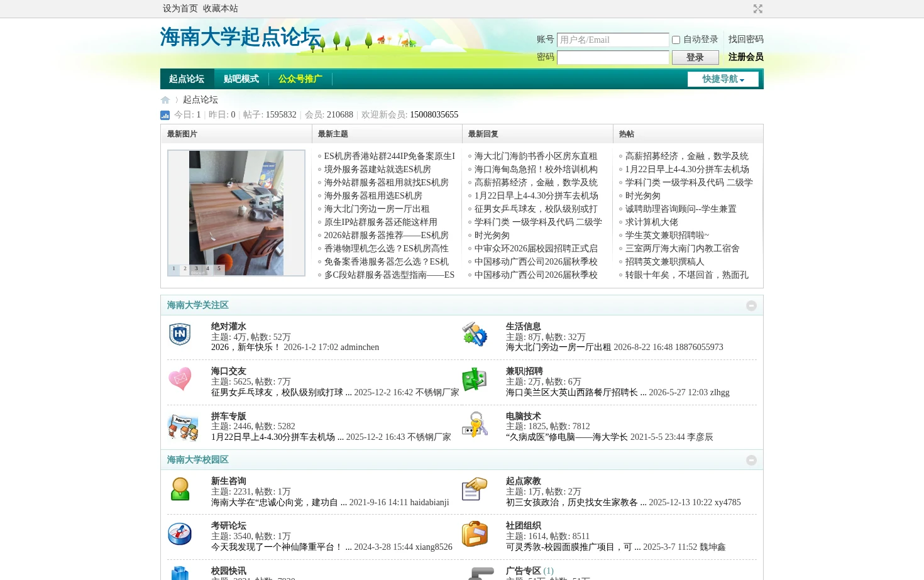Open adminchen user link
Image resolution: width=924 pixels, height=580 pixels.
pyautogui.click(x=360, y=347)
